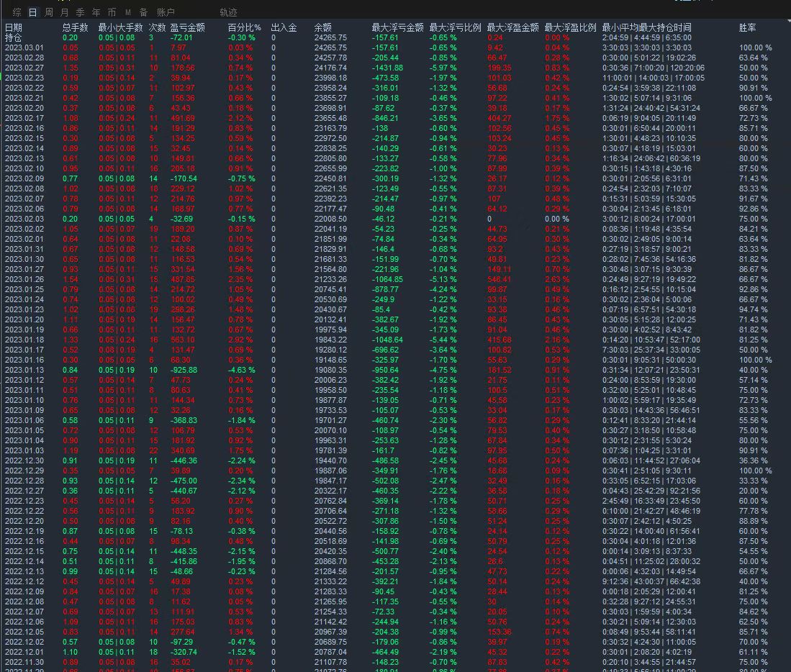Click the 最大浮亏比例 column header
Image resolution: width=791 pixels, height=672 pixels.
click(x=455, y=28)
